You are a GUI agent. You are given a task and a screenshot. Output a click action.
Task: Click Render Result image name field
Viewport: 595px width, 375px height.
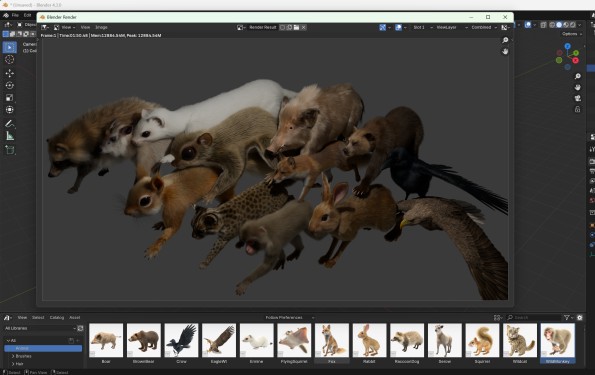(x=263, y=27)
